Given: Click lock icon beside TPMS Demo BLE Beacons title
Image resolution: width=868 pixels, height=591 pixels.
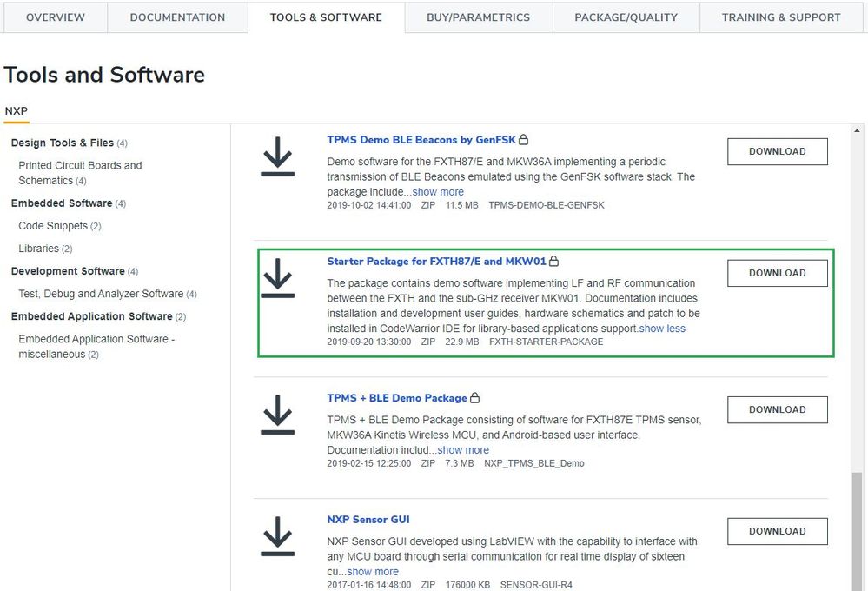Looking at the screenshot, I should click(524, 140).
